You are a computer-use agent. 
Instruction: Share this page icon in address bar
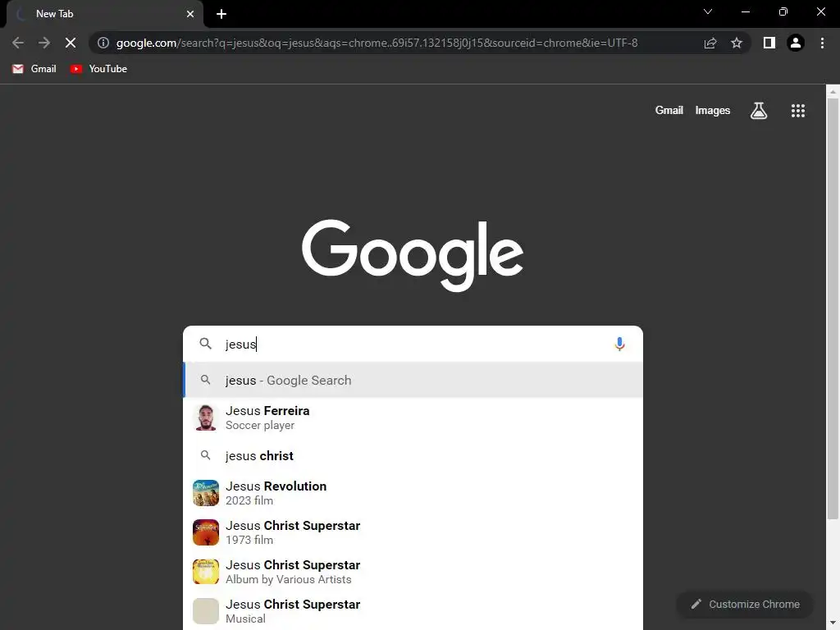click(x=710, y=43)
